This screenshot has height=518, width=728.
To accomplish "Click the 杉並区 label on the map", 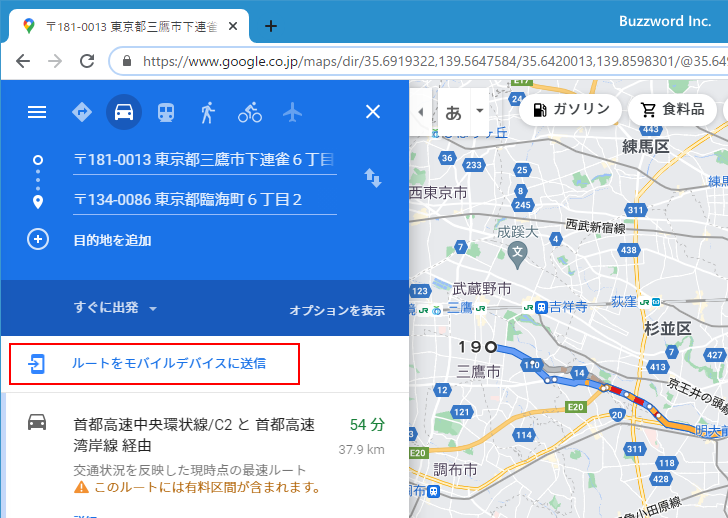I will (x=668, y=329).
